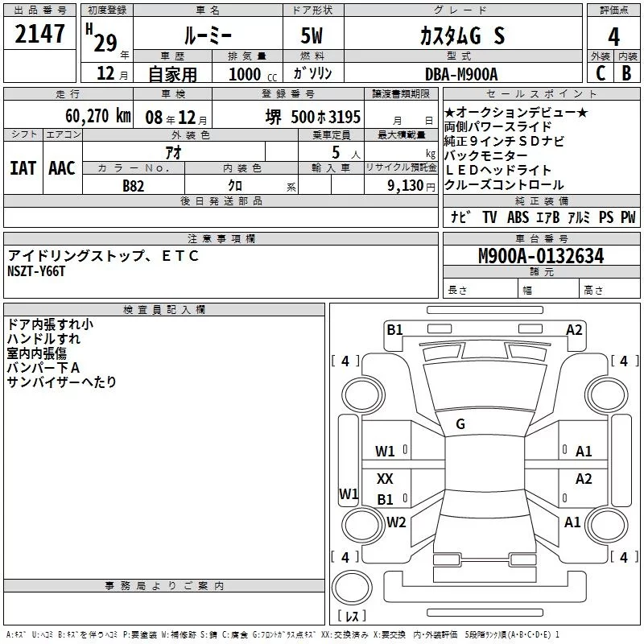Click the W1 mark outside the car's left edge
Viewport: 644px width, 644px height.
pos(349,493)
